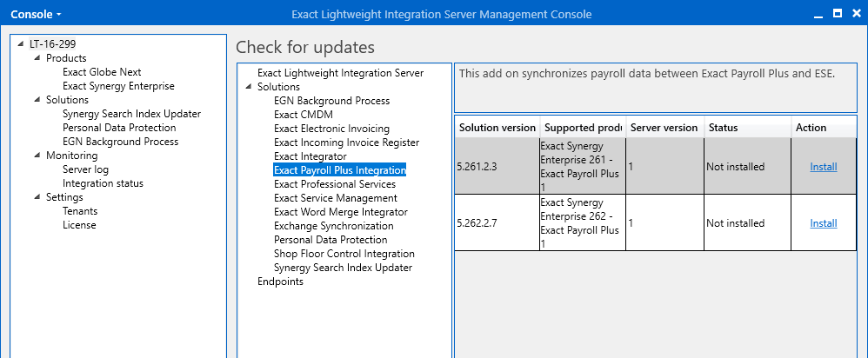Image resolution: width=868 pixels, height=358 pixels.
Task: Collapse the Monitoring tree section
Action: point(37,156)
